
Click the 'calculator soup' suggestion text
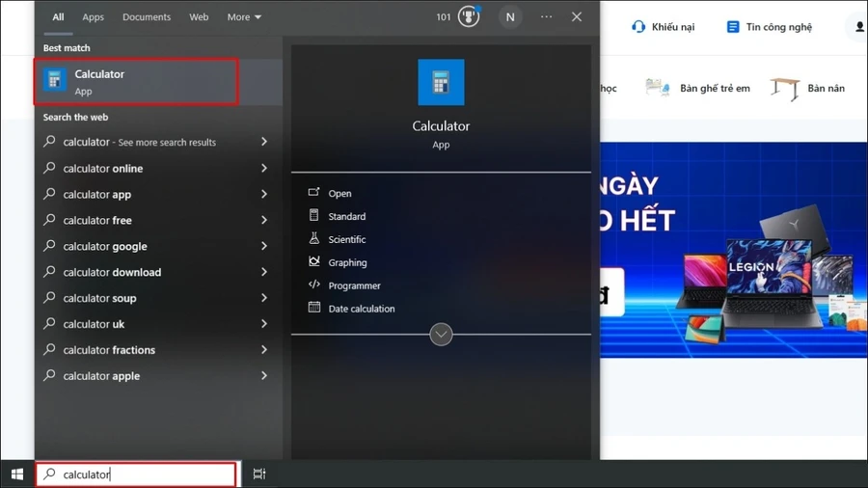(x=99, y=298)
